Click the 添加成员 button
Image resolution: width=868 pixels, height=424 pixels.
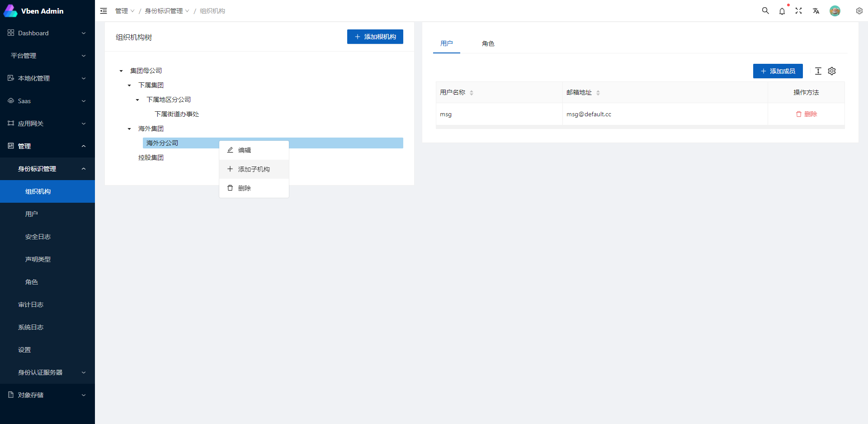[x=778, y=71]
